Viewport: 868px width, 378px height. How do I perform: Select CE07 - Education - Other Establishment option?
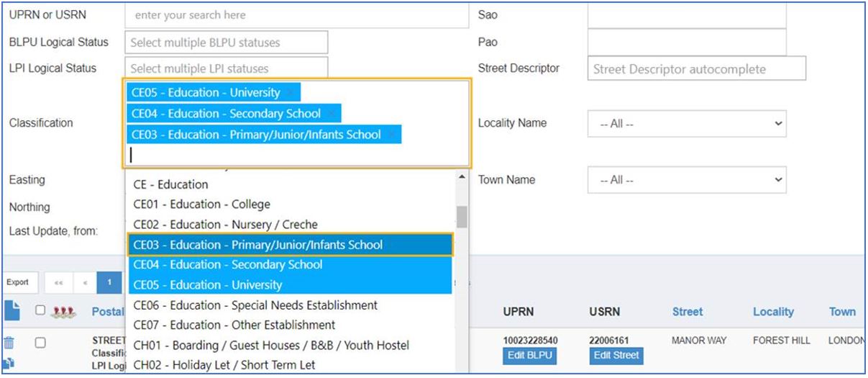pyautogui.click(x=290, y=325)
